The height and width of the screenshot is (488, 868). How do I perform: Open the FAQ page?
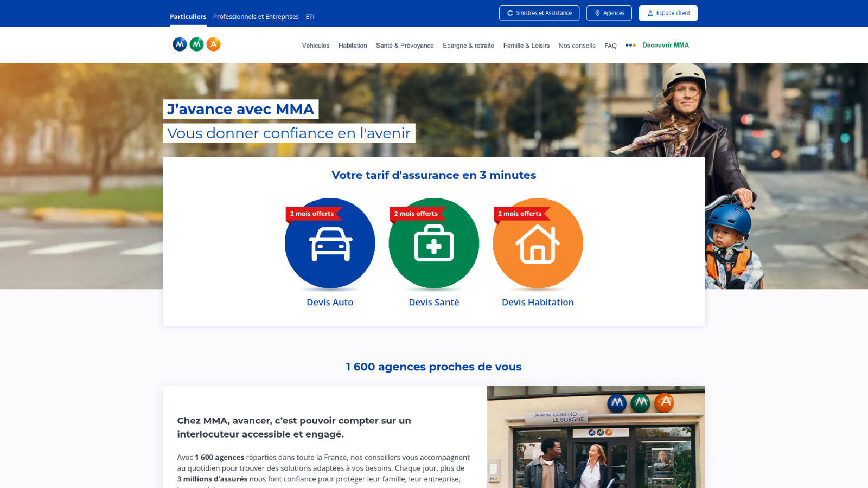(610, 46)
